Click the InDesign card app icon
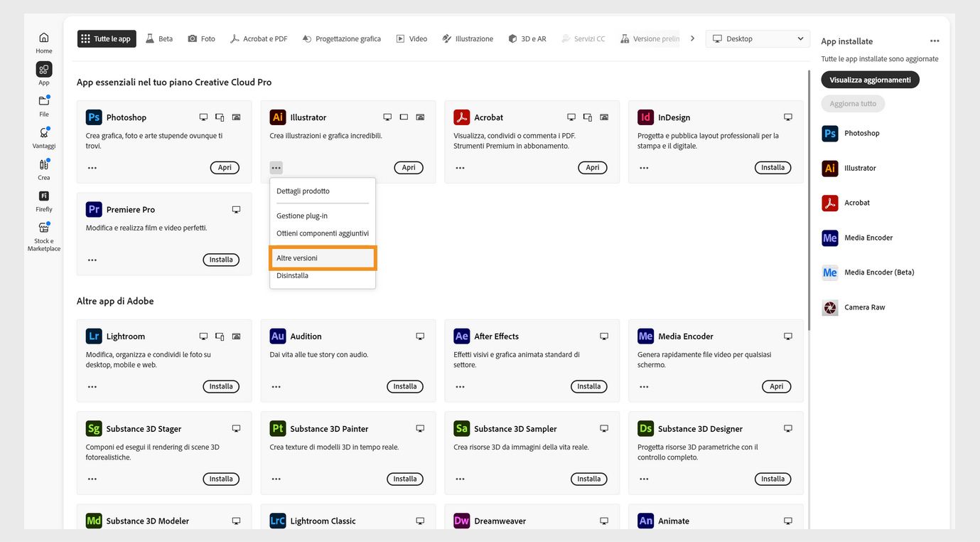This screenshot has height=542, width=980. pos(645,117)
